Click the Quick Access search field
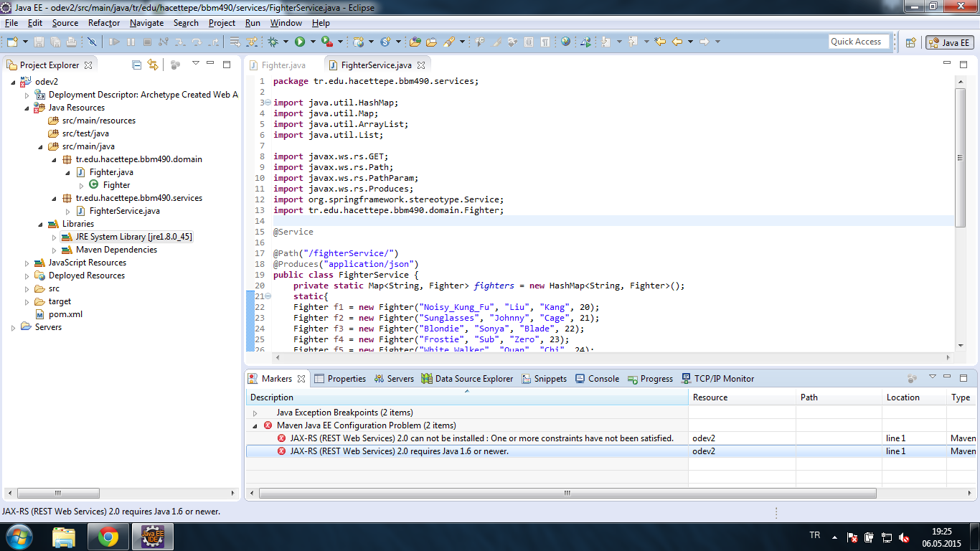 click(859, 42)
